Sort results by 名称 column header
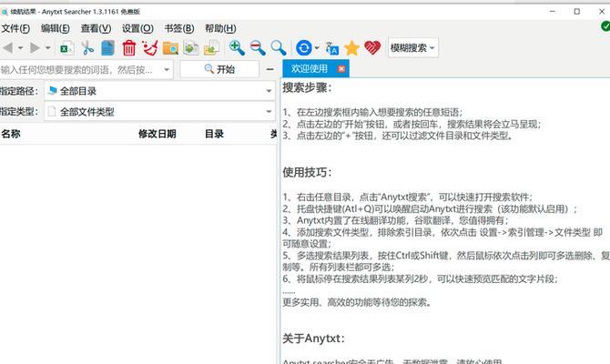 point(11,134)
